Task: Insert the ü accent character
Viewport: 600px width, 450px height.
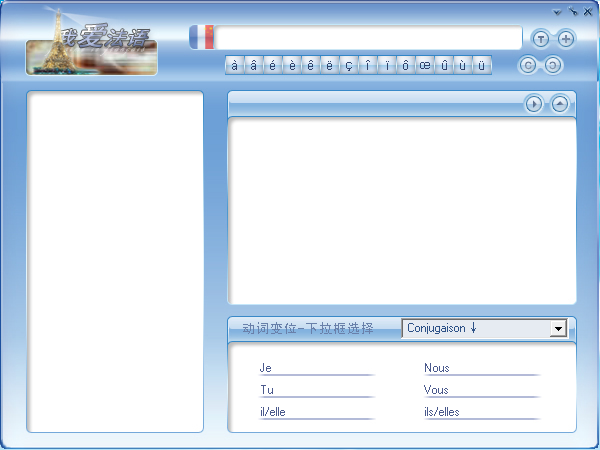Action: click(x=482, y=65)
